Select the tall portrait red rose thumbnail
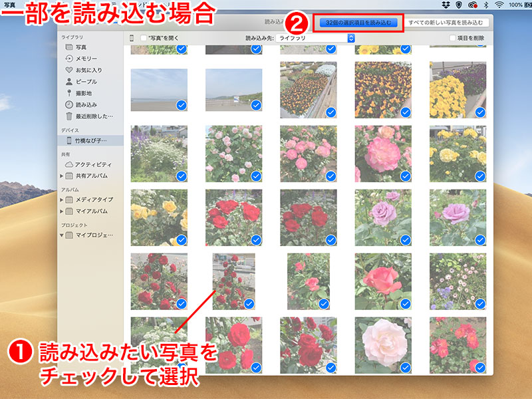The height and width of the screenshot is (399, 532). pos(234,281)
